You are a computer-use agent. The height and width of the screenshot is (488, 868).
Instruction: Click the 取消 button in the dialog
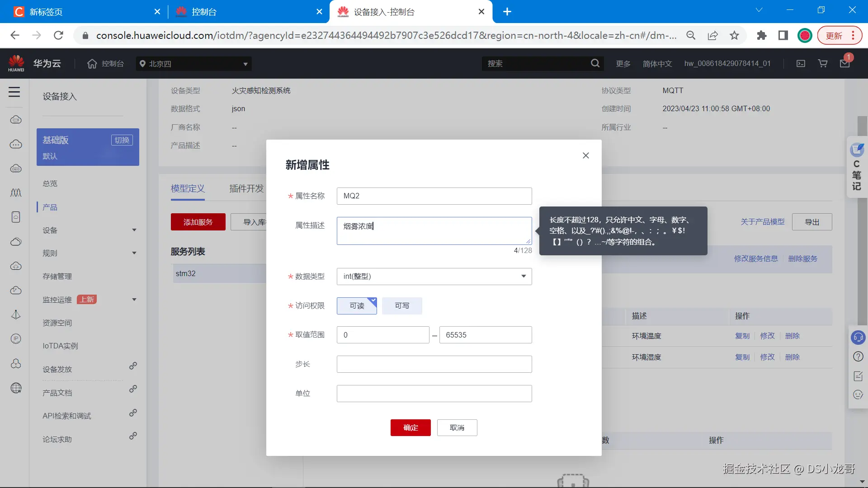tap(457, 427)
